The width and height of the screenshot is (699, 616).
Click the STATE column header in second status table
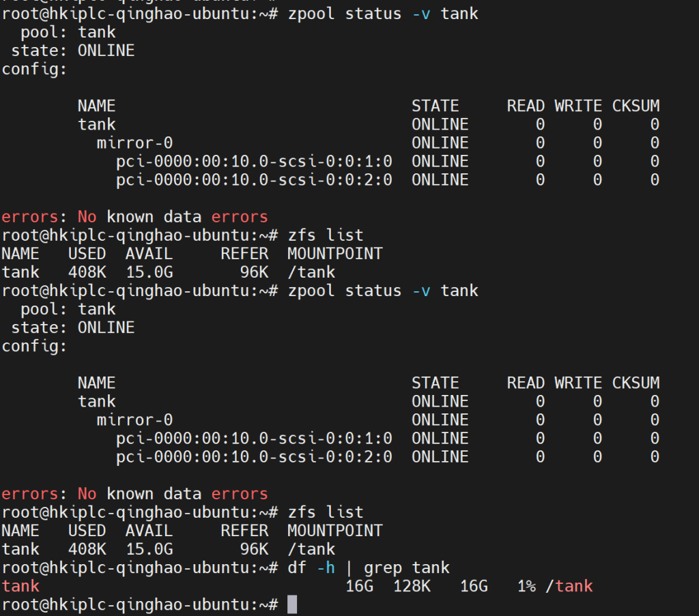[435, 383]
